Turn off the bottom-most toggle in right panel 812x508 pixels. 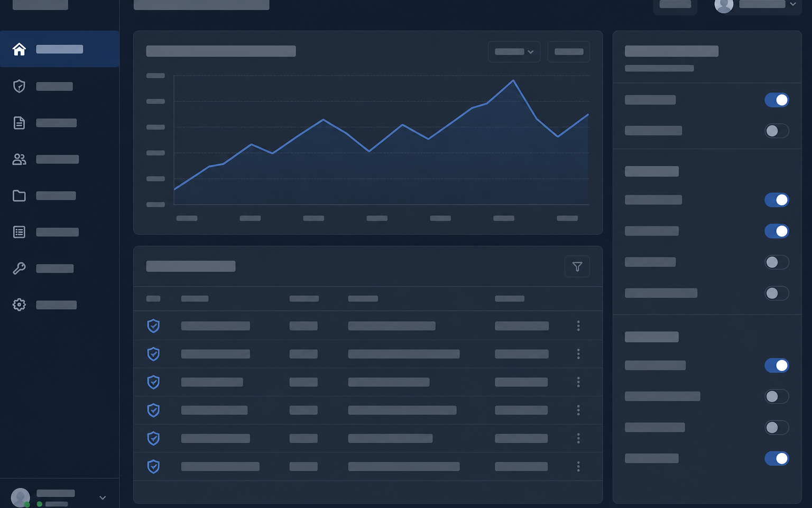point(777,458)
